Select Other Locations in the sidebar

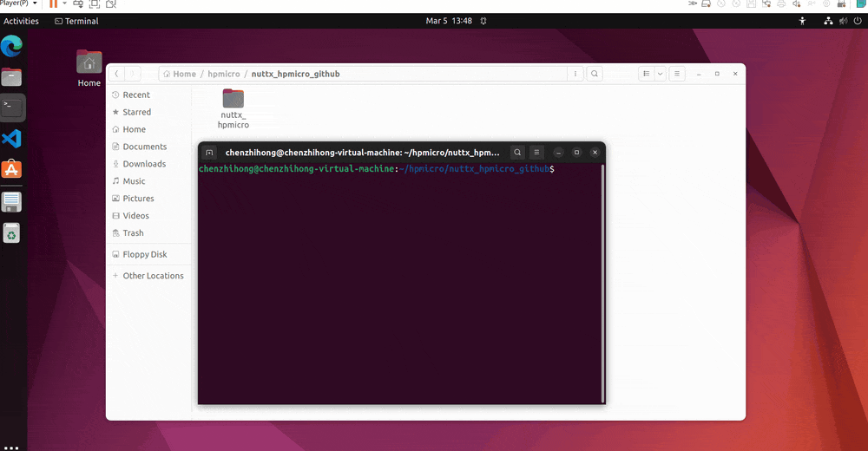153,276
